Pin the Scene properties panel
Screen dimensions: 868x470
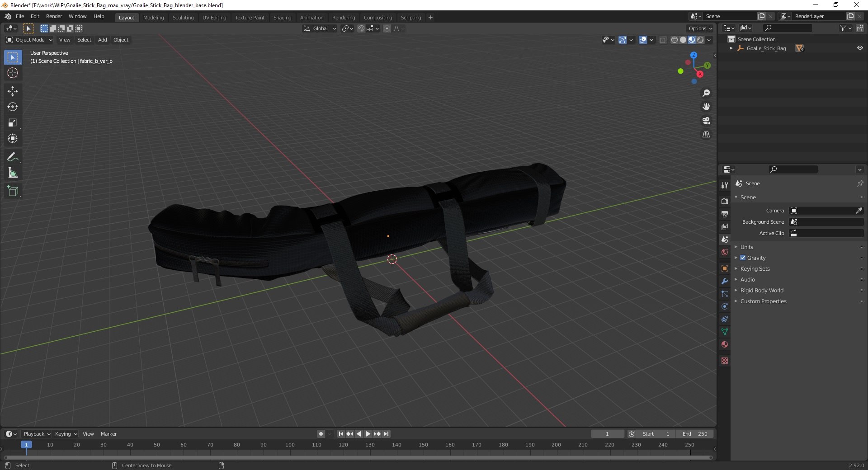(x=860, y=183)
